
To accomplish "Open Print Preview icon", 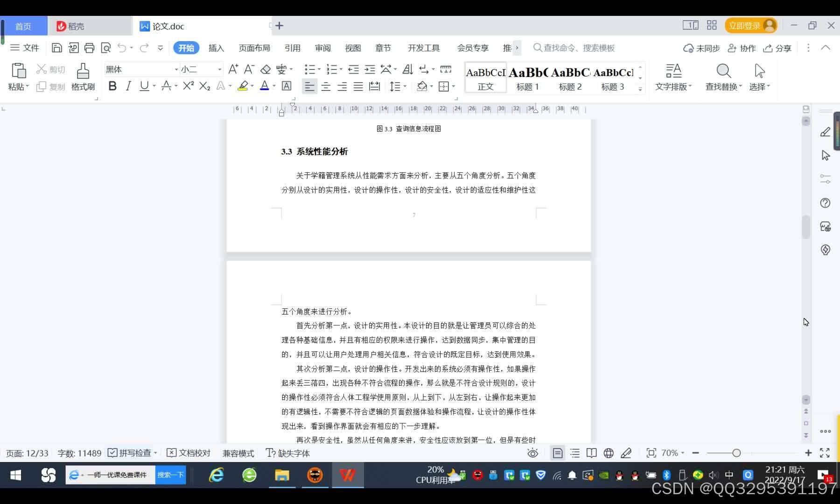I will [106, 48].
